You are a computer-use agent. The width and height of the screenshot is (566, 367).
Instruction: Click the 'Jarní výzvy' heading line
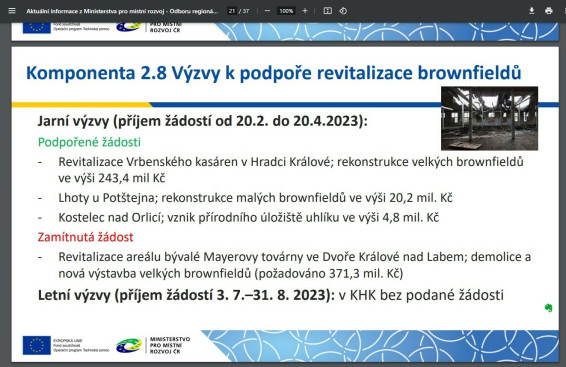(x=203, y=121)
